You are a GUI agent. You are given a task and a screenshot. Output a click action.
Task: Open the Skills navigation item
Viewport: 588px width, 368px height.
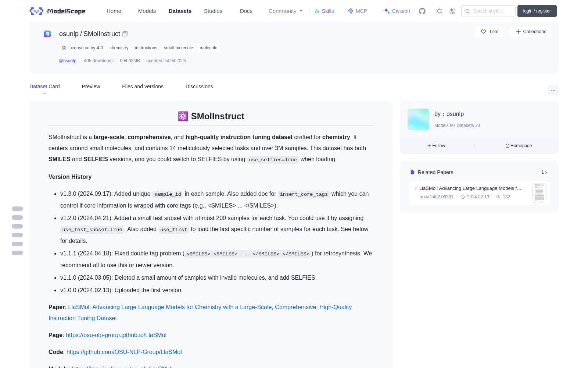[x=324, y=11]
